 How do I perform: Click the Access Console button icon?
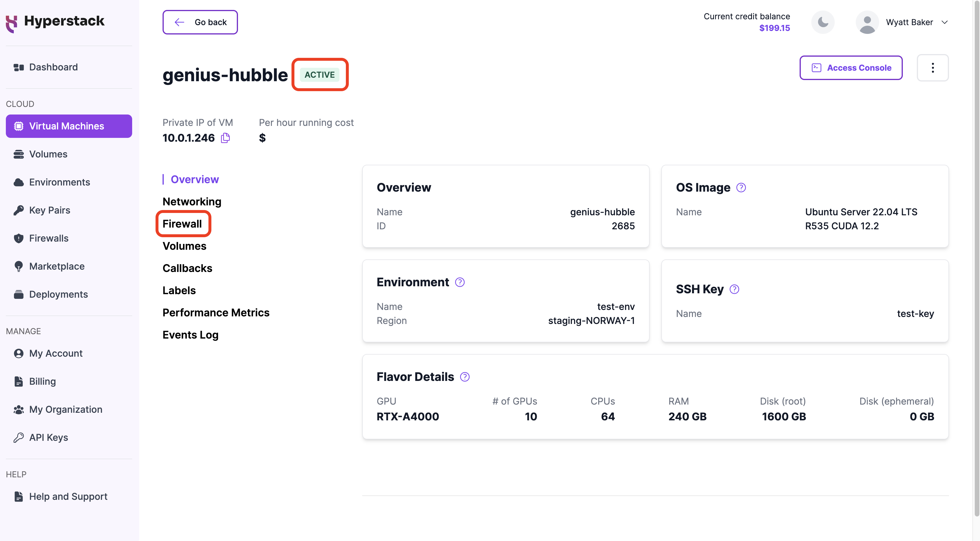click(815, 67)
